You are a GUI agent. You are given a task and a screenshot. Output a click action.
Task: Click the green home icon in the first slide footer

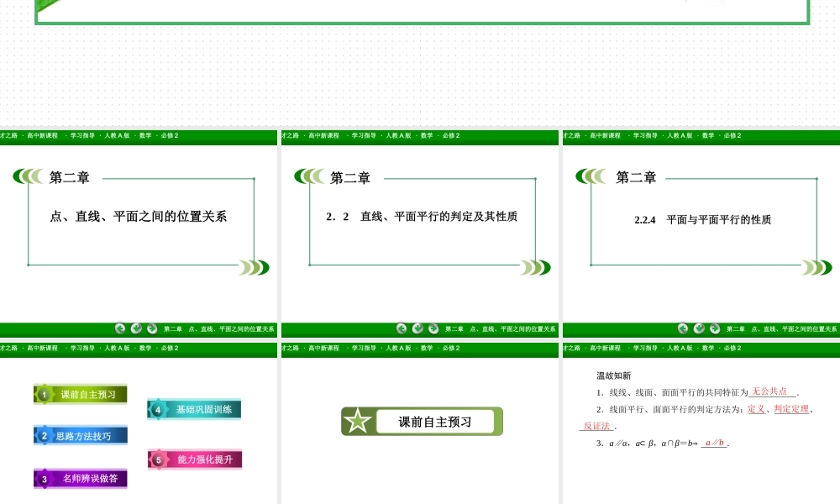click(x=136, y=329)
